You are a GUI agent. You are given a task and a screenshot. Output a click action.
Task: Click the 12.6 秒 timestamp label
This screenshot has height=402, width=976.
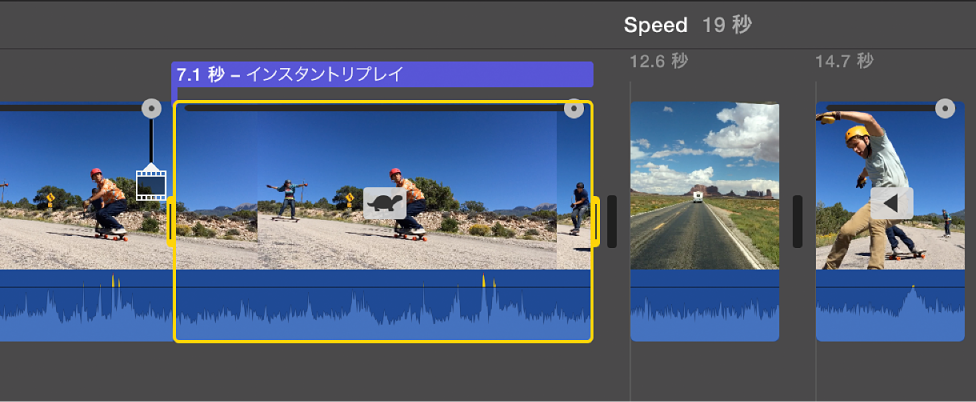659,61
